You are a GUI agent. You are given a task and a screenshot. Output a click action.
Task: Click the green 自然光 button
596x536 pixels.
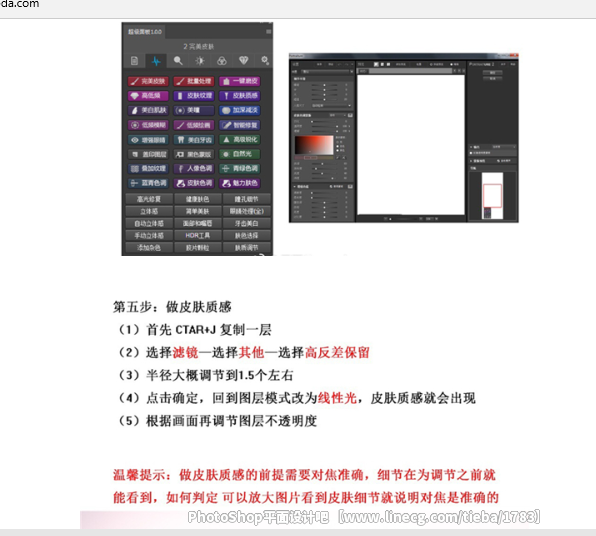coord(239,154)
